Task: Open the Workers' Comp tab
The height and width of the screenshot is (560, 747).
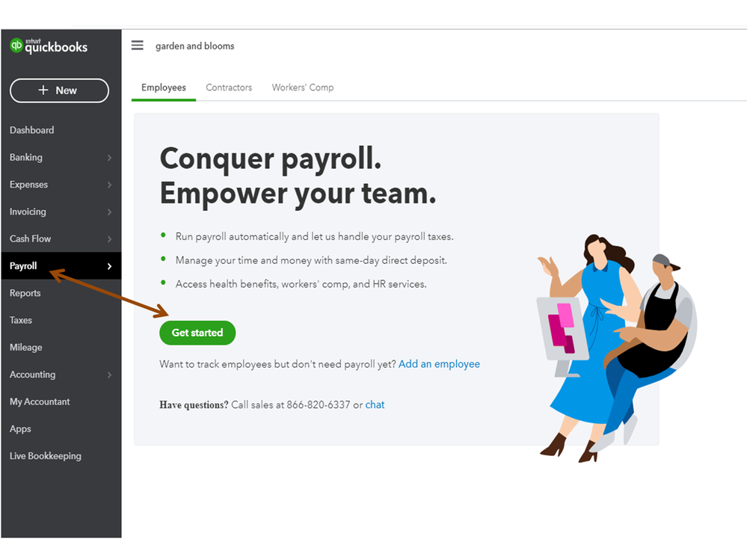Action: pyautogui.click(x=303, y=87)
